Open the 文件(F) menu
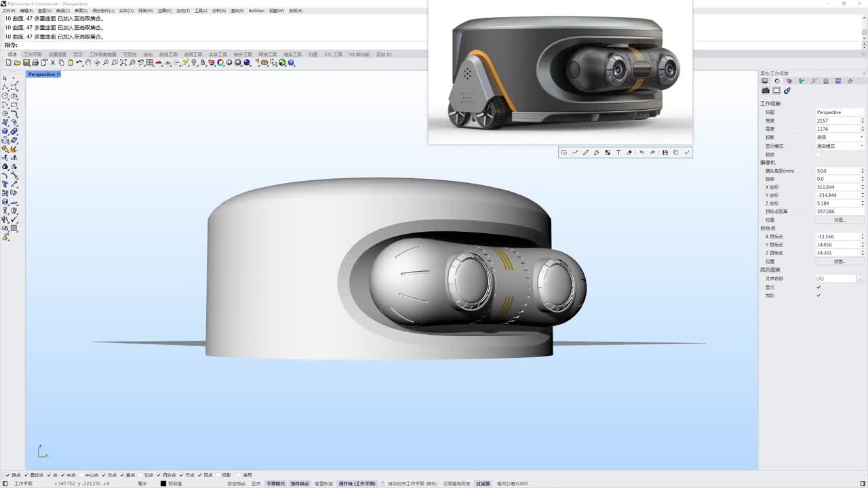The width and height of the screenshot is (868, 488). pyautogui.click(x=9, y=11)
